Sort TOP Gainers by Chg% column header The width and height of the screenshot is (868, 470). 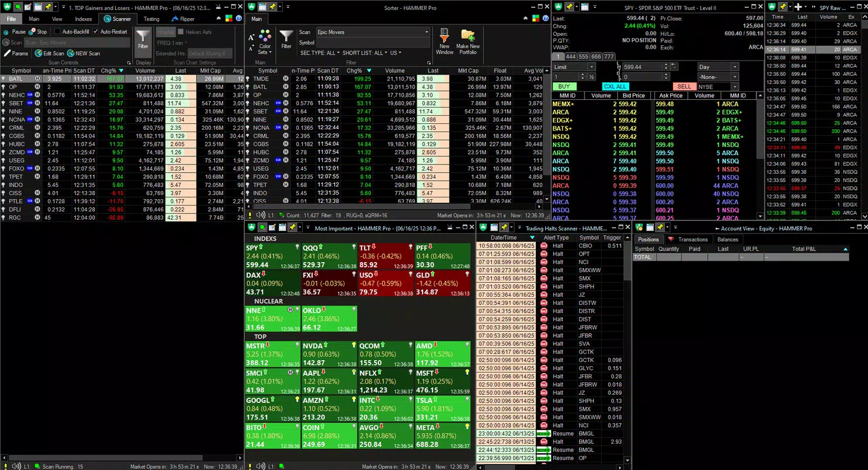112,70
